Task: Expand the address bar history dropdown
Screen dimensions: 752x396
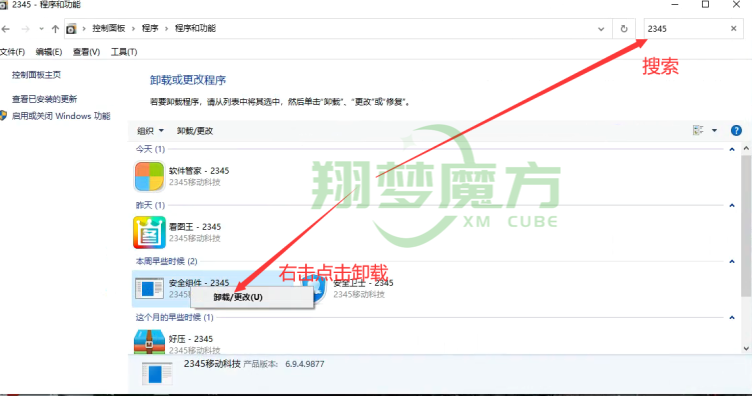Action: click(x=601, y=29)
